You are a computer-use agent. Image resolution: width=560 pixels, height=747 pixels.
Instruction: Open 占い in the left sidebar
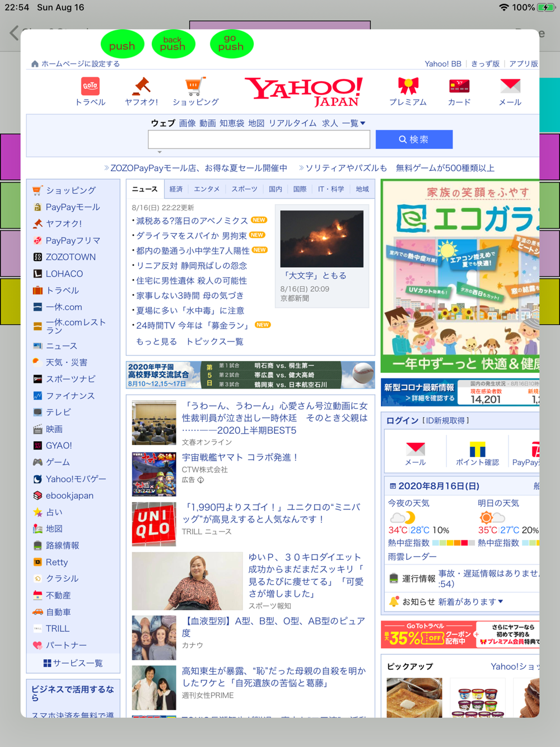pyautogui.click(x=54, y=512)
